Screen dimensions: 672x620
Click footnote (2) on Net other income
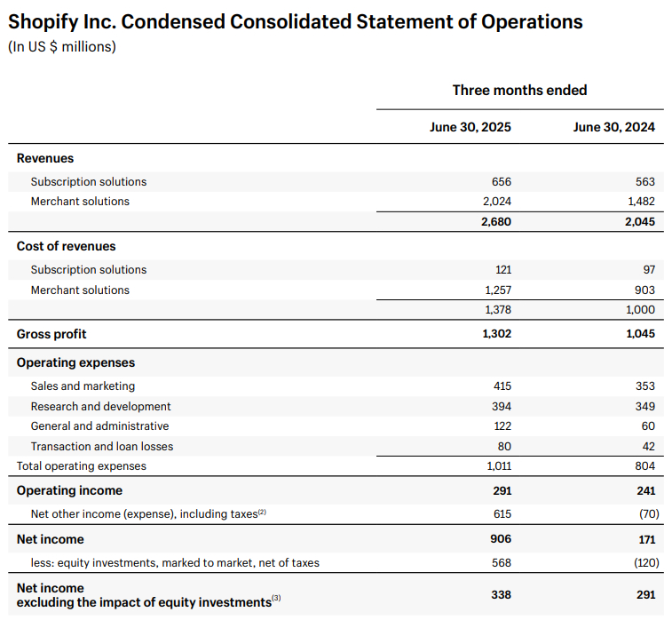pos(262,512)
